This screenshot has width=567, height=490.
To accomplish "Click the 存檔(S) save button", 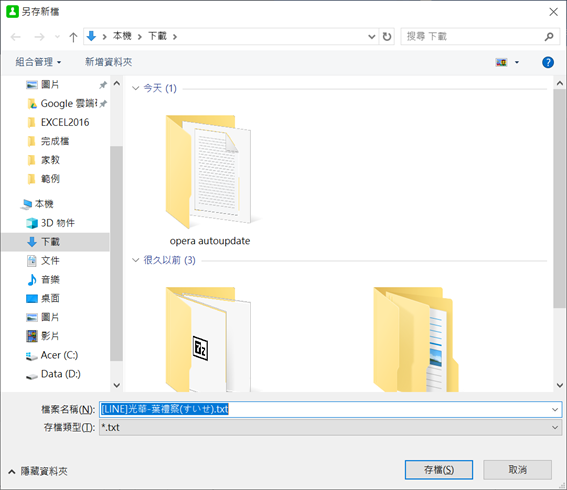I will point(439,470).
